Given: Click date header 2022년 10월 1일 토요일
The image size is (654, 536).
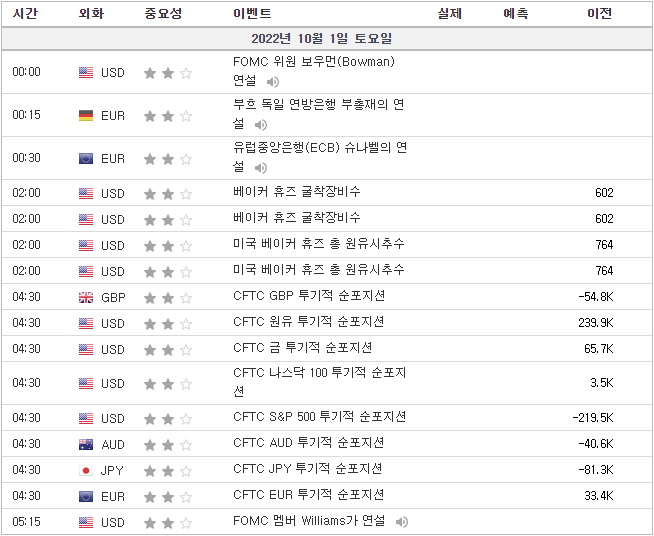Looking at the screenshot, I should [322, 39].
